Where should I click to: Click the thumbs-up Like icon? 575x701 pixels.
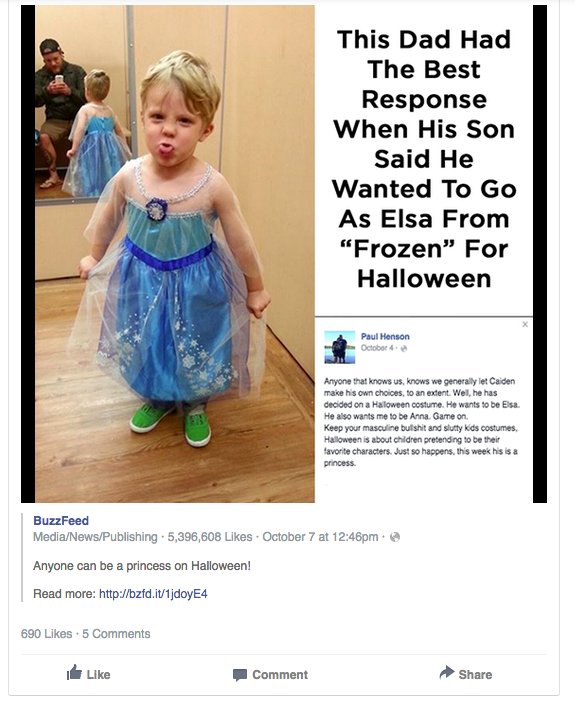coord(74,672)
